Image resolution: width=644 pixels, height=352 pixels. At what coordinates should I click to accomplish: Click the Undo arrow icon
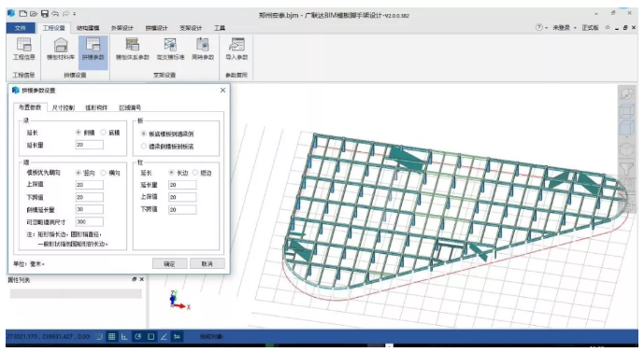(55, 13)
